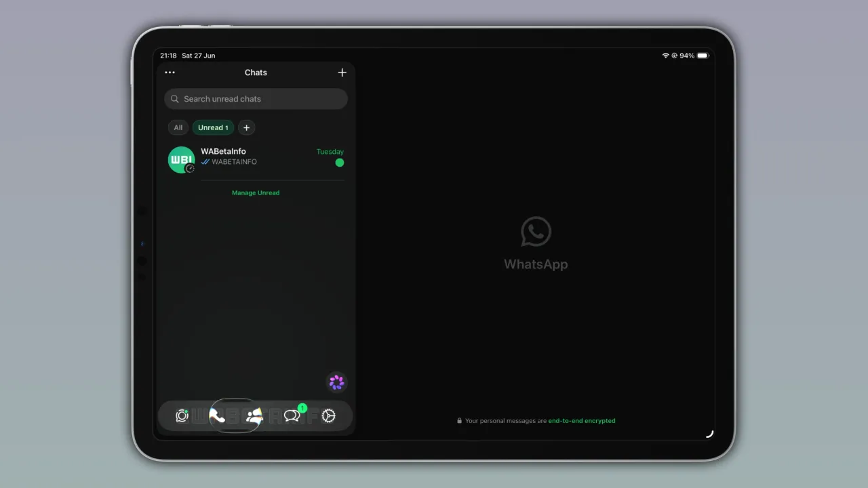Click the Search unread chats field

256,99
